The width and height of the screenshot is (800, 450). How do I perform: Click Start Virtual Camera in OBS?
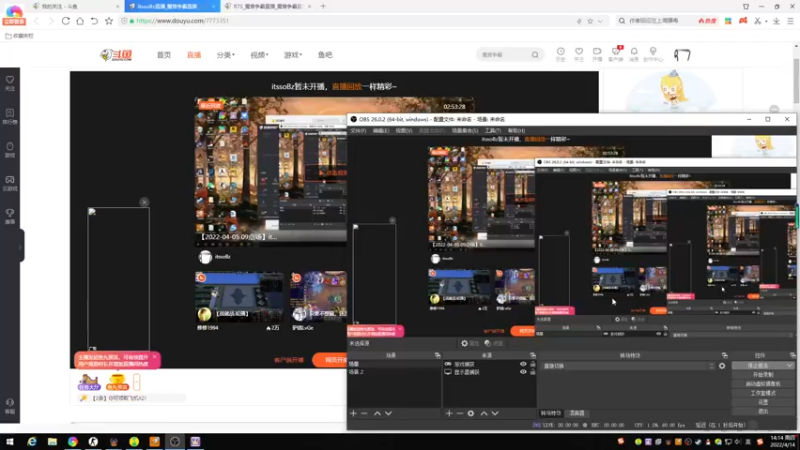click(x=763, y=384)
